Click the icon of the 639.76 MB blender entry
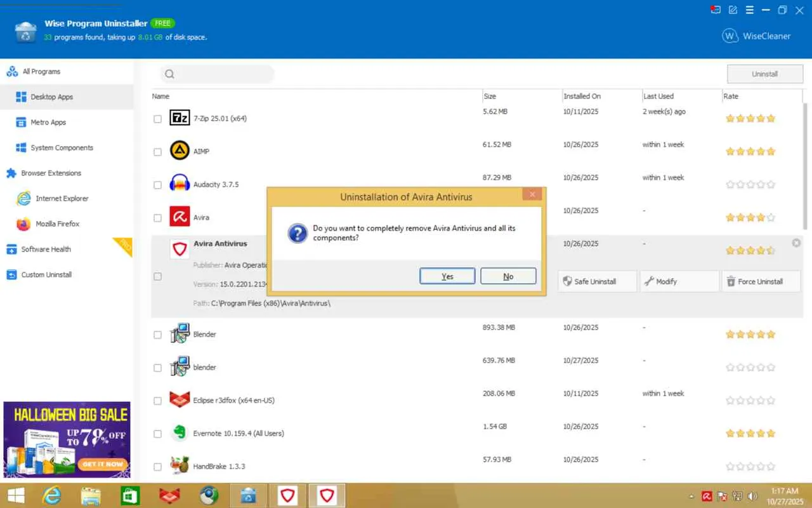The height and width of the screenshot is (508, 812). [180, 367]
